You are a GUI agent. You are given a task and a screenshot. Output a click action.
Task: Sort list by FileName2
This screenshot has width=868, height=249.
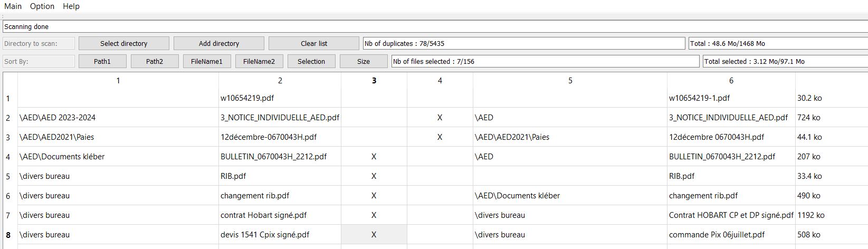coord(259,61)
